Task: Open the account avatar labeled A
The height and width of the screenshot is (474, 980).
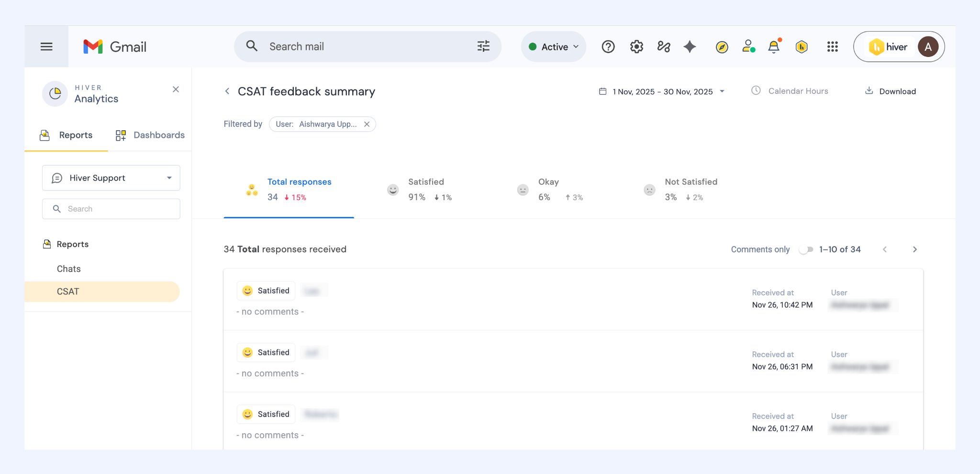Action: (x=928, y=47)
